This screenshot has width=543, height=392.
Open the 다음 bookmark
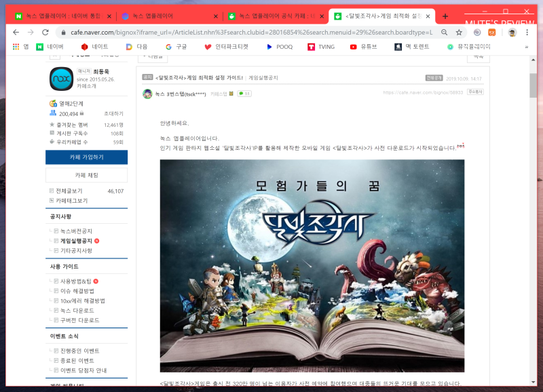coord(136,47)
